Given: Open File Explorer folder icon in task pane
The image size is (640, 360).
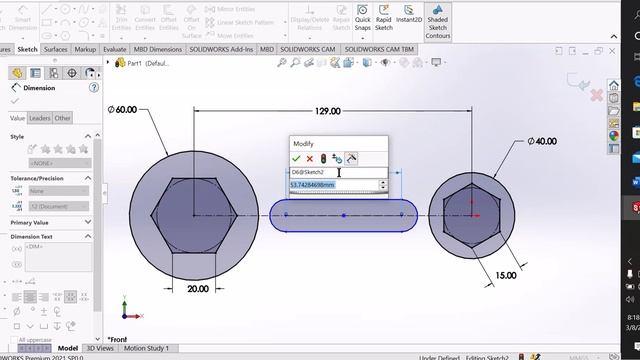Looking at the screenshot, I should point(613,111).
